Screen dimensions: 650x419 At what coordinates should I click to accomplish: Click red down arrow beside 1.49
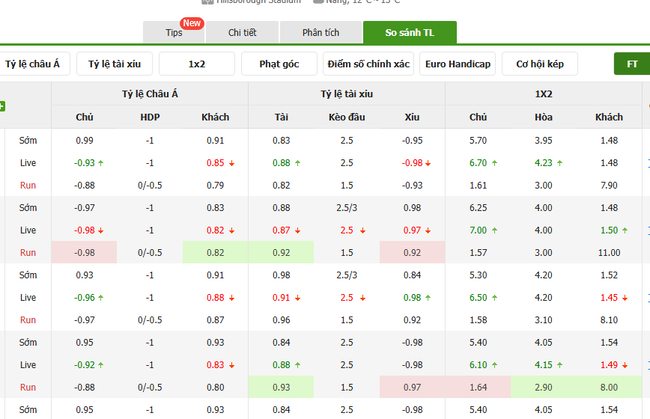pyautogui.click(x=625, y=366)
